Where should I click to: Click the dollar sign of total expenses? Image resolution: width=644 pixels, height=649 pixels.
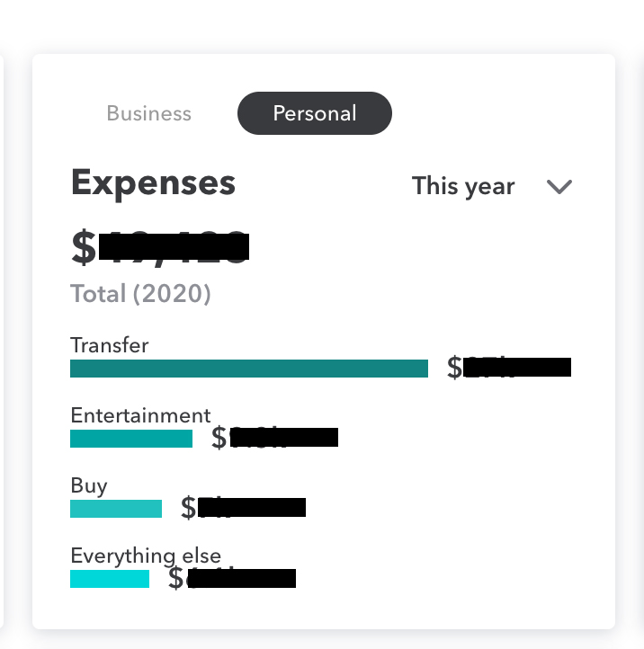[84, 247]
